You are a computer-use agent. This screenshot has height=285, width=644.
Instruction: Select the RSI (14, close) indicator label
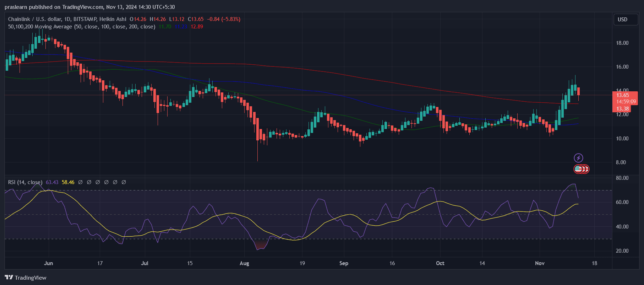(25, 182)
